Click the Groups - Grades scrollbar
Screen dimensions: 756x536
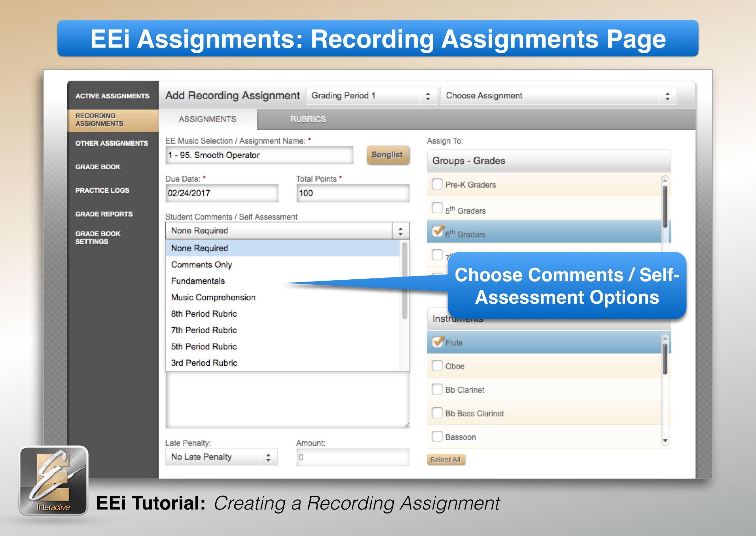pos(665,207)
